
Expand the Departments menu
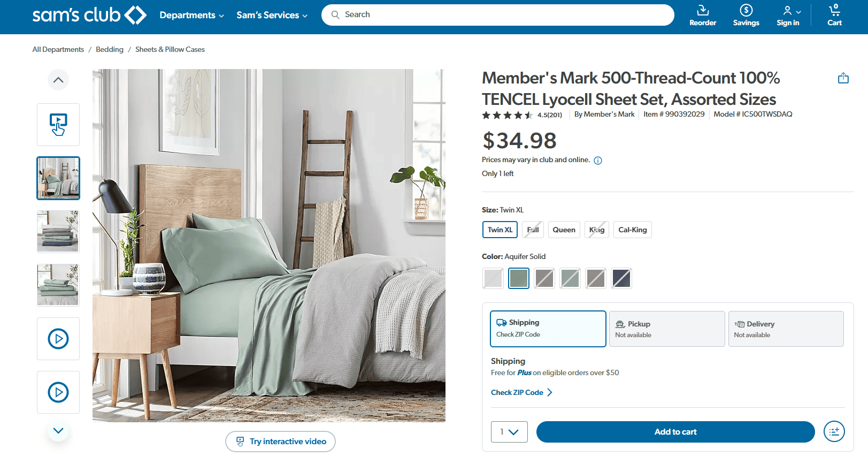[x=191, y=15]
